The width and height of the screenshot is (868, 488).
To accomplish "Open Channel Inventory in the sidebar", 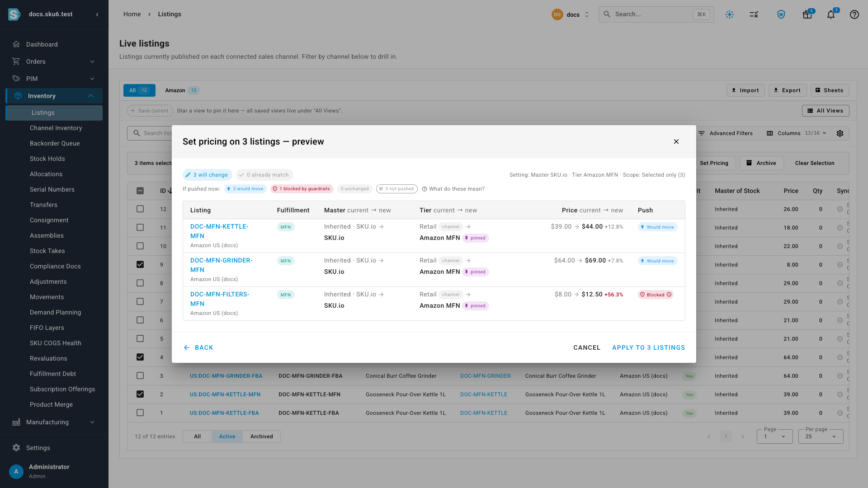I will click(x=56, y=128).
